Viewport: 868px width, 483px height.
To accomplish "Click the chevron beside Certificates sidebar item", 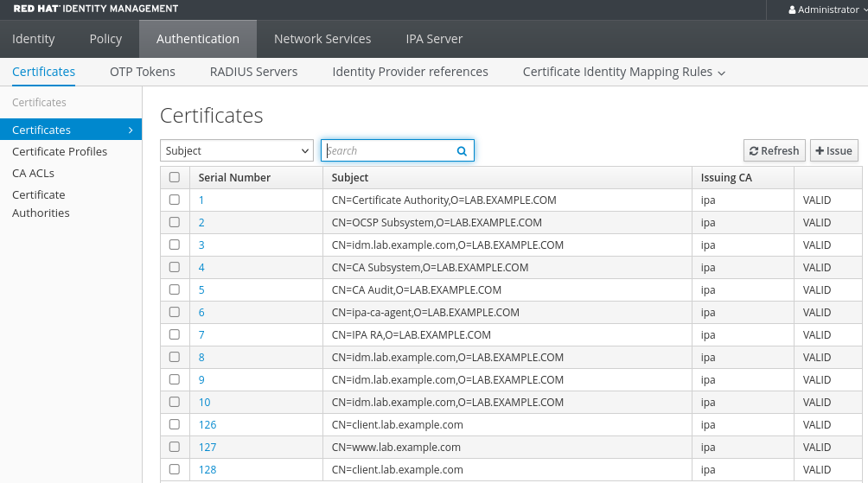I will (x=131, y=130).
